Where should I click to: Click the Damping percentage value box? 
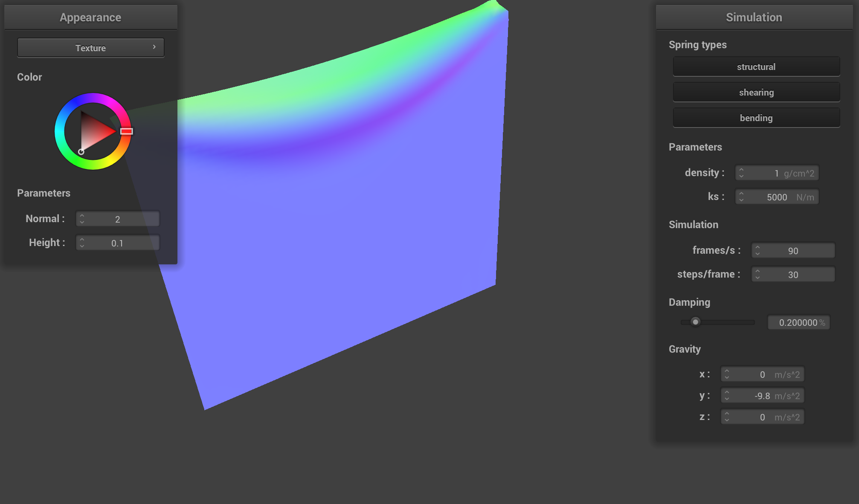coord(799,322)
